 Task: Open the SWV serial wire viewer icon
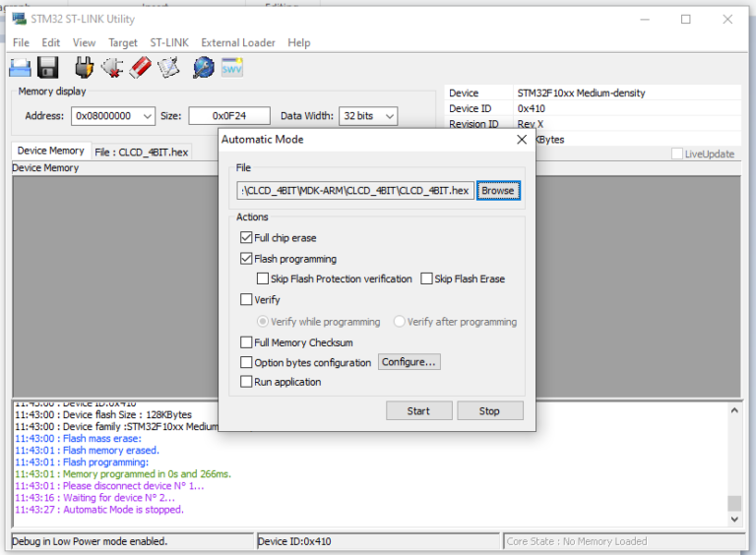coord(232,68)
